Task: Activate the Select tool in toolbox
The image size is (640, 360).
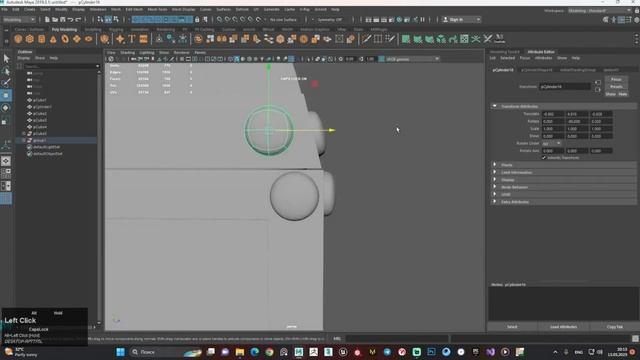Action: pyautogui.click(x=6, y=58)
